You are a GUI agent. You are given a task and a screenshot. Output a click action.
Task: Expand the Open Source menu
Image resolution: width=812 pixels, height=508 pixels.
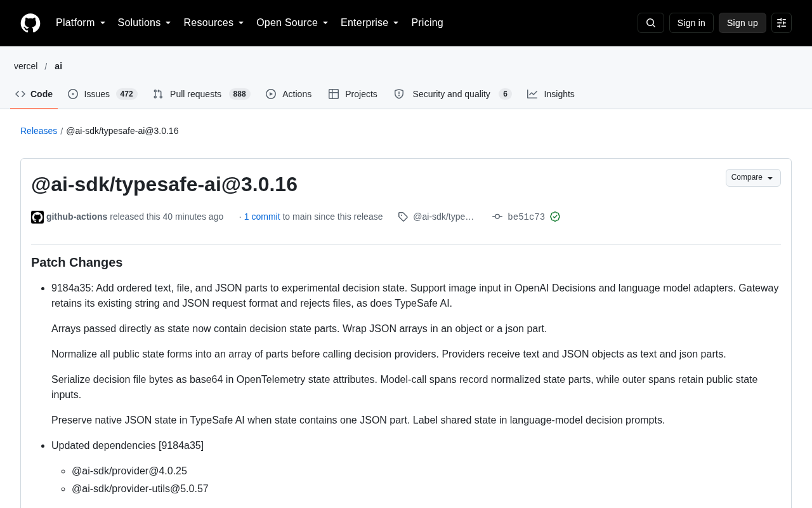click(x=292, y=23)
